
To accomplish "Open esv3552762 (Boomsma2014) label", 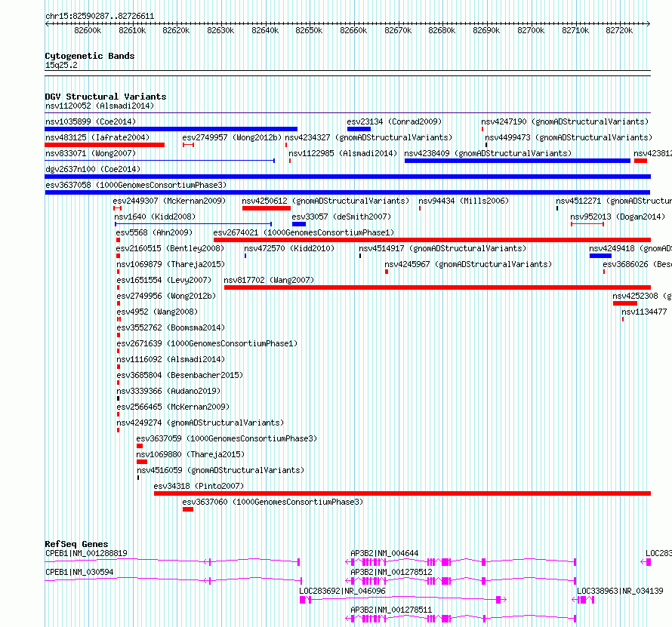I will tap(171, 327).
